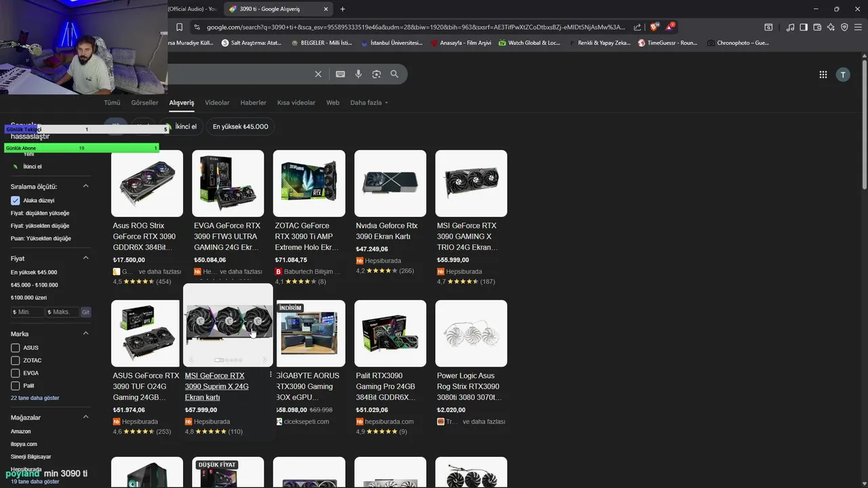Collapse the 'Marka' filter section
The height and width of the screenshot is (488, 868).
(86, 333)
